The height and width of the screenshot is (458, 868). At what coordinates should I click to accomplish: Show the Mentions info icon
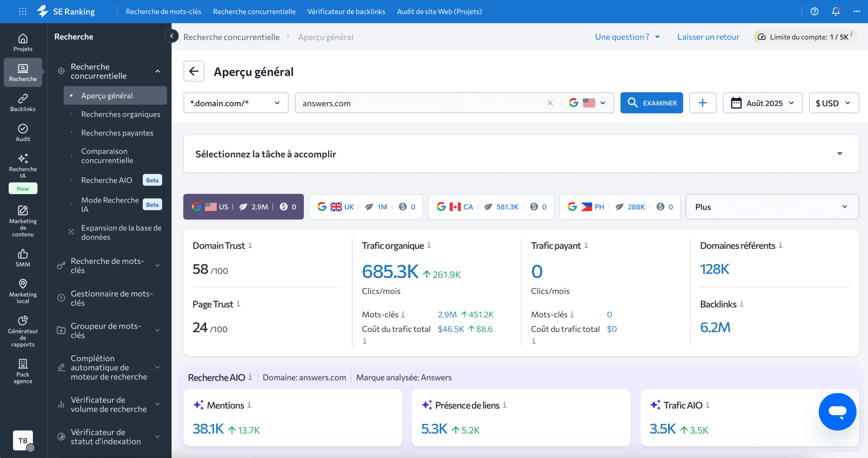[x=249, y=404]
